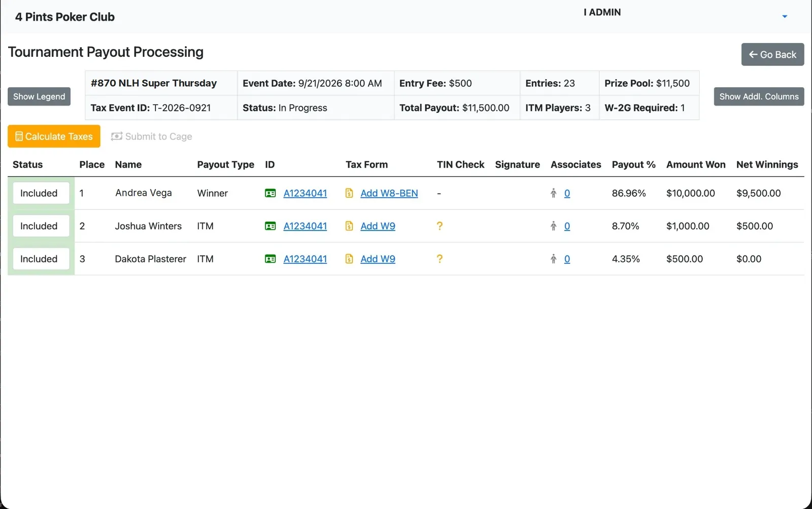Click the TIN check question mark for Joshua Winters

click(439, 226)
